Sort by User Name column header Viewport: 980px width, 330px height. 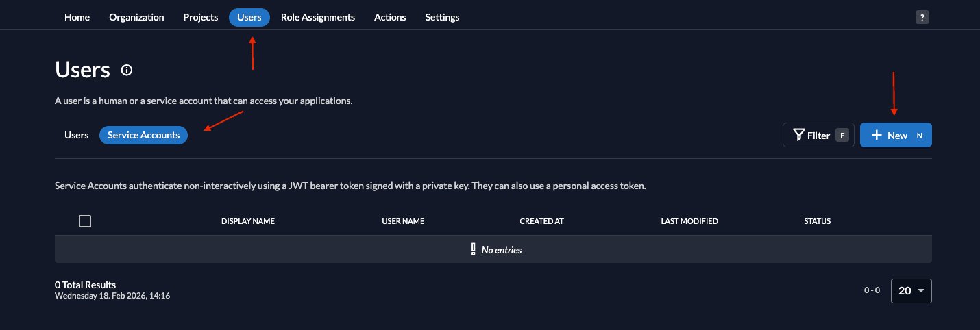(x=403, y=221)
